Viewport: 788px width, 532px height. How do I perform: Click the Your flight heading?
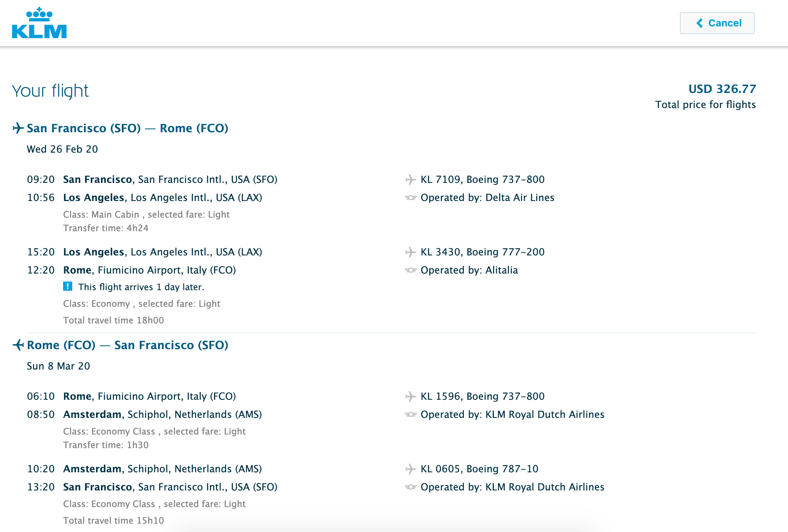click(x=50, y=91)
